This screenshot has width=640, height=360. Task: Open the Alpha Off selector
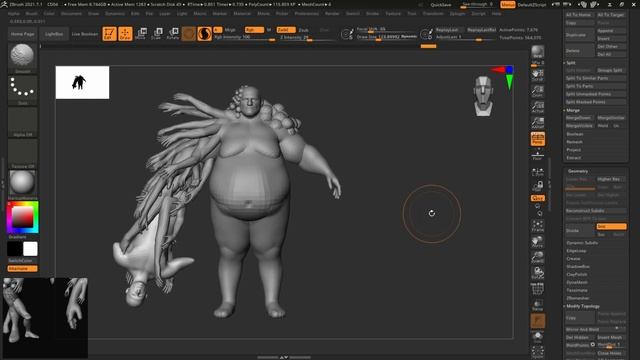(22, 122)
